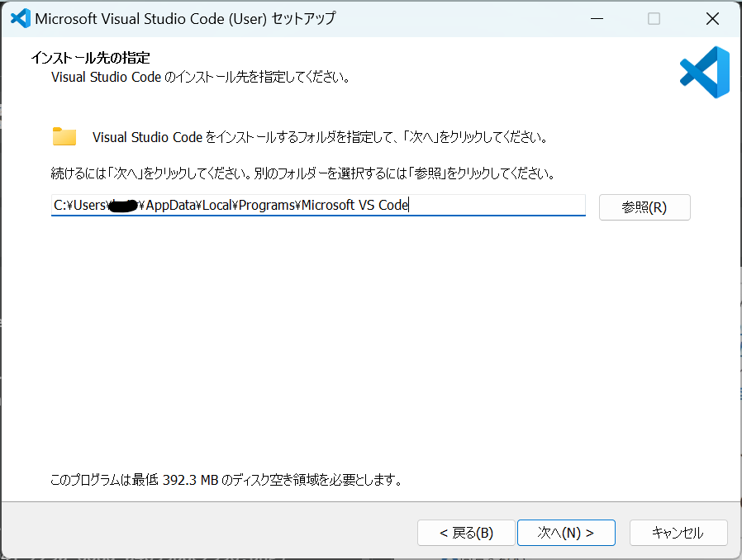Image resolution: width=742 pixels, height=560 pixels.
Task: Click キャンセル to abort installation
Action: (x=678, y=533)
